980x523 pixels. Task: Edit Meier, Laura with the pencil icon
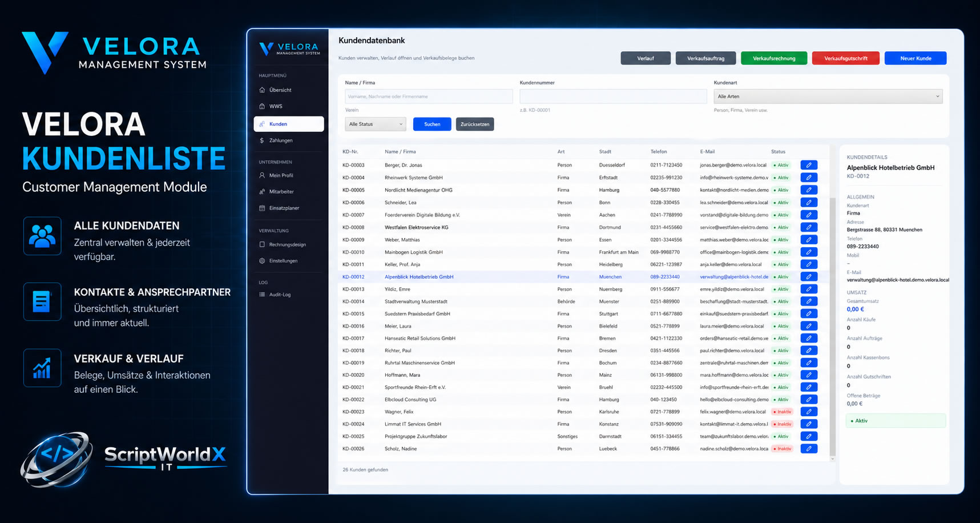coord(809,326)
